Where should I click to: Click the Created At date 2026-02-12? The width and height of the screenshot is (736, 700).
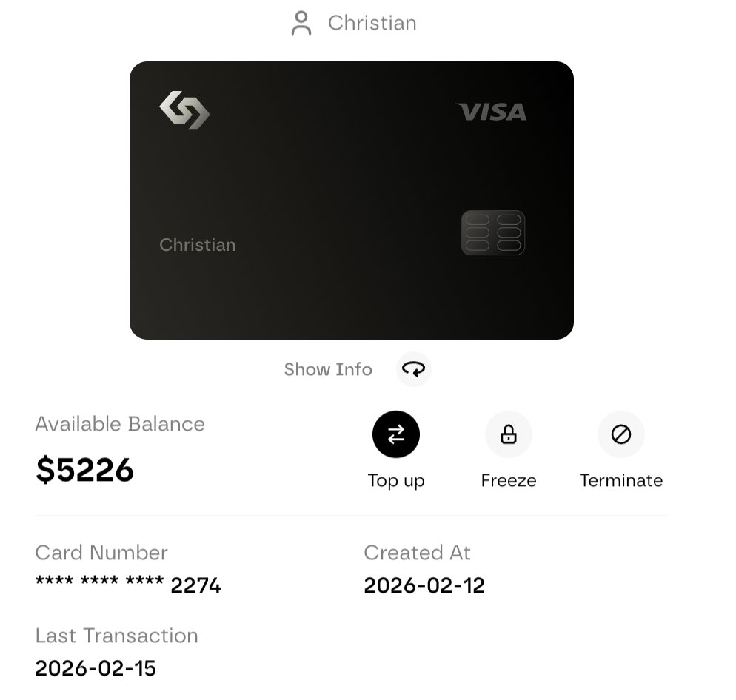click(424, 585)
